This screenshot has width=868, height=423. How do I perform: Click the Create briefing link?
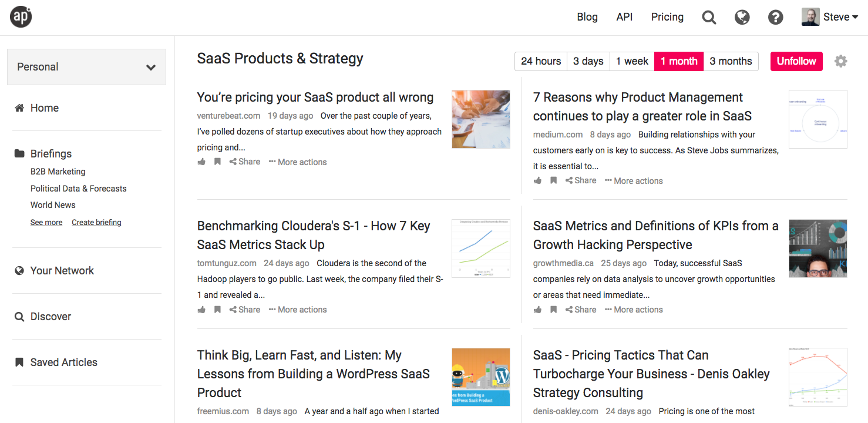click(x=96, y=223)
